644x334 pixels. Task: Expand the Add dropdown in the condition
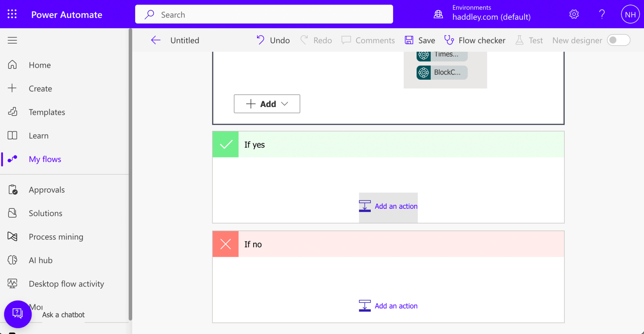coord(267,104)
